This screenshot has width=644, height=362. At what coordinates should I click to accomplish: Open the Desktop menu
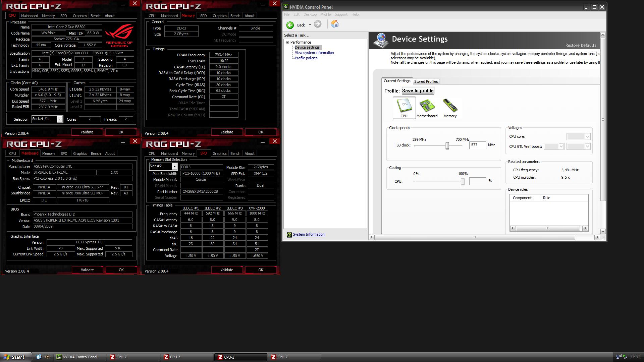pyautogui.click(x=310, y=14)
